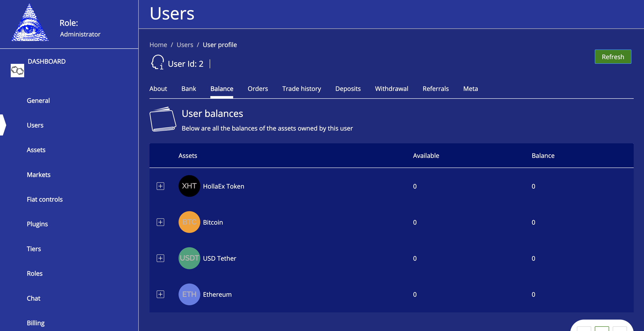This screenshot has height=331, width=644.
Task: Click the dashboard hexagon icon
Action: [17, 71]
